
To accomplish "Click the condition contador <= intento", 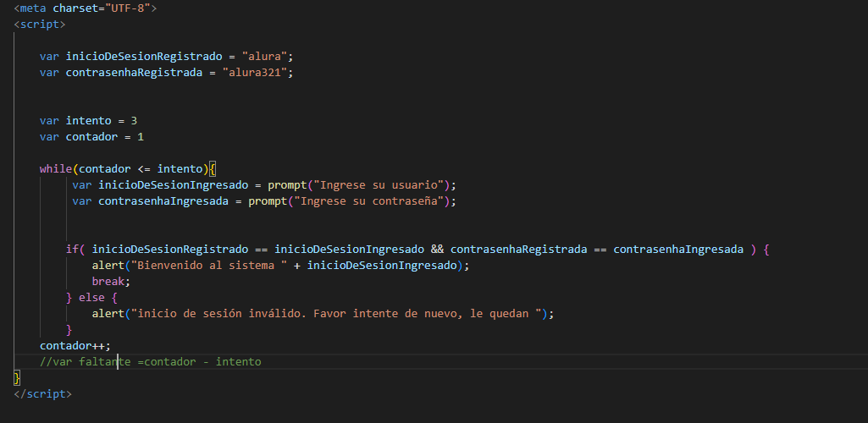I will pos(141,168).
